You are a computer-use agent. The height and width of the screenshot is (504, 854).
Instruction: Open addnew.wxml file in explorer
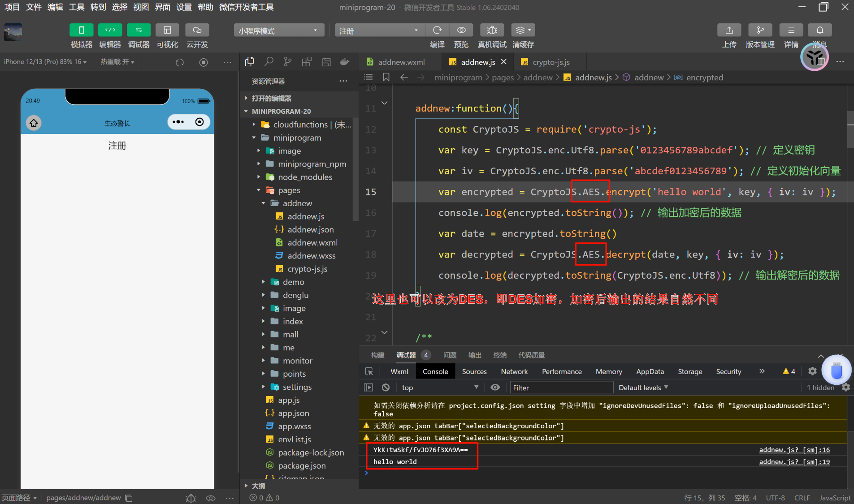coord(312,242)
